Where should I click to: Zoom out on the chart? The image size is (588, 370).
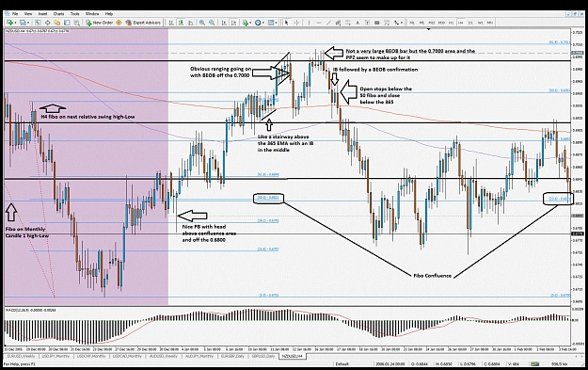point(212,23)
